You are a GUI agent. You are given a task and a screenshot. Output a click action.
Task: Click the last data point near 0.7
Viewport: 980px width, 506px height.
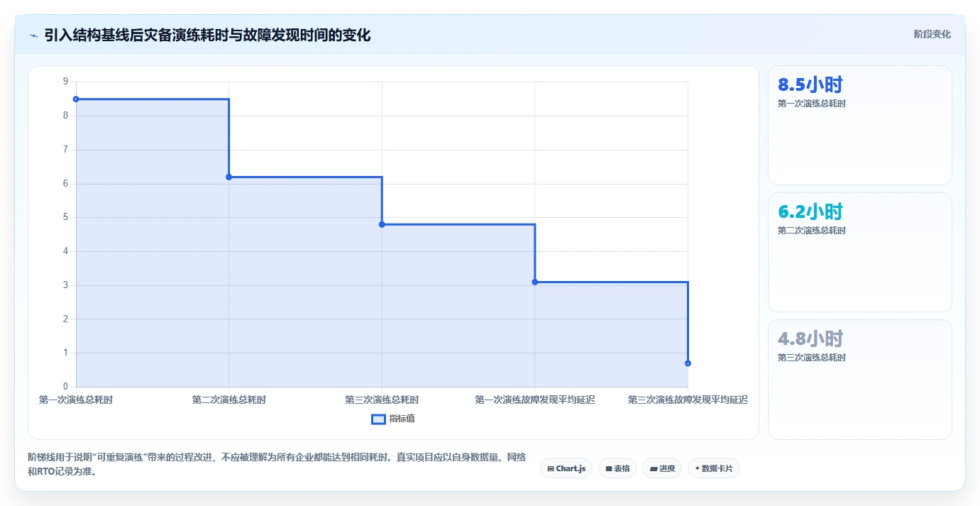tap(688, 363)
